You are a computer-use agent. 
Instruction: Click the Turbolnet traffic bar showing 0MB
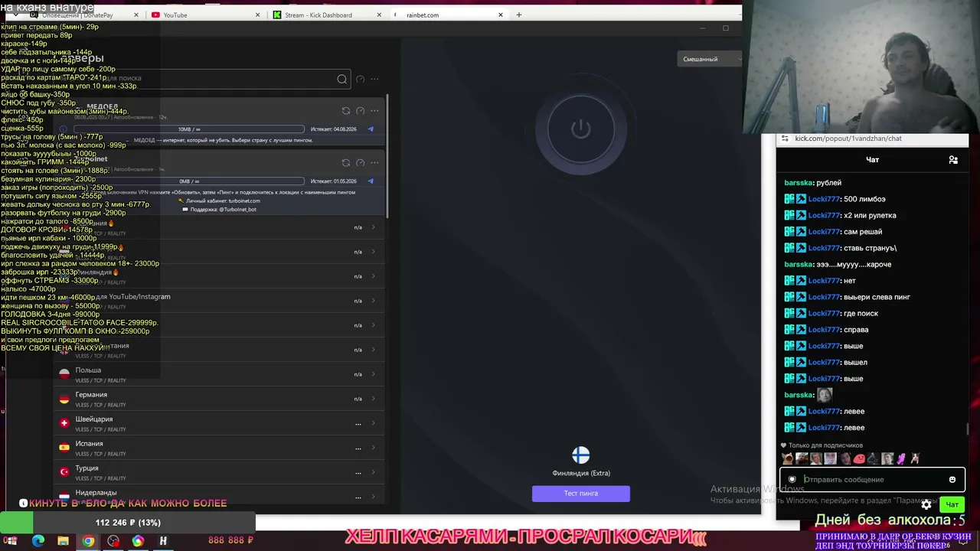pos(189,181)
